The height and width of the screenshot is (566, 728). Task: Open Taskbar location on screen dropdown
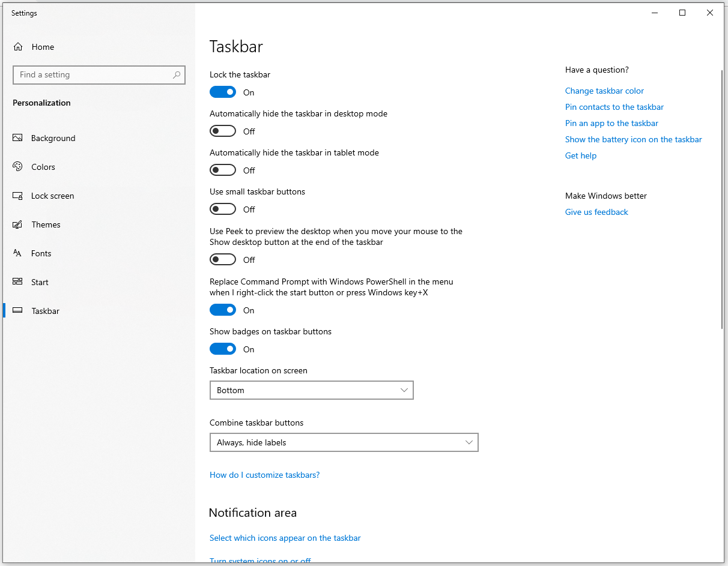[311, 390]
